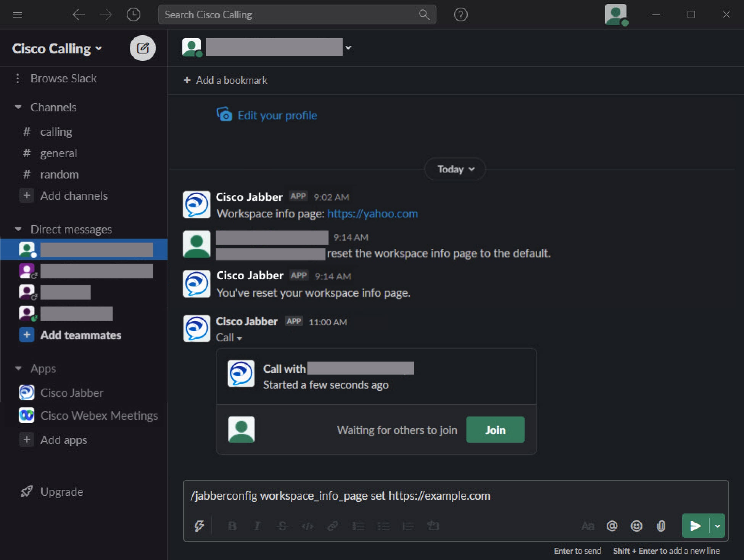Toggle bulleted list formatting
Viewport: 744px width, 560px height.
point(383,526)
